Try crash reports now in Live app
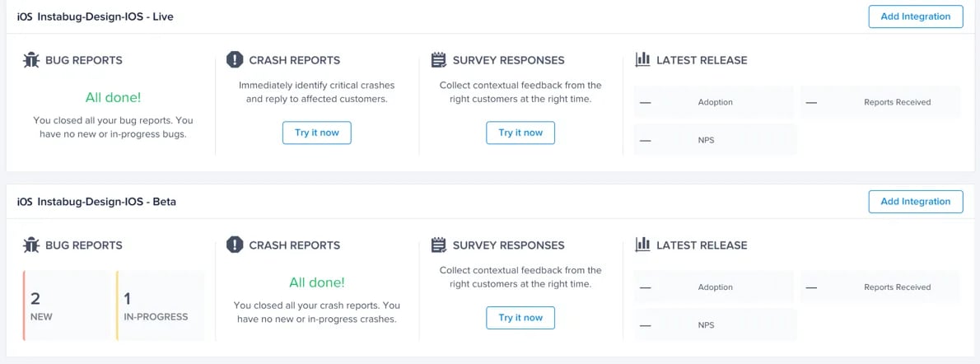Viewport: 980px width, 364px height. pyautogui.click(x=316, y=133)
